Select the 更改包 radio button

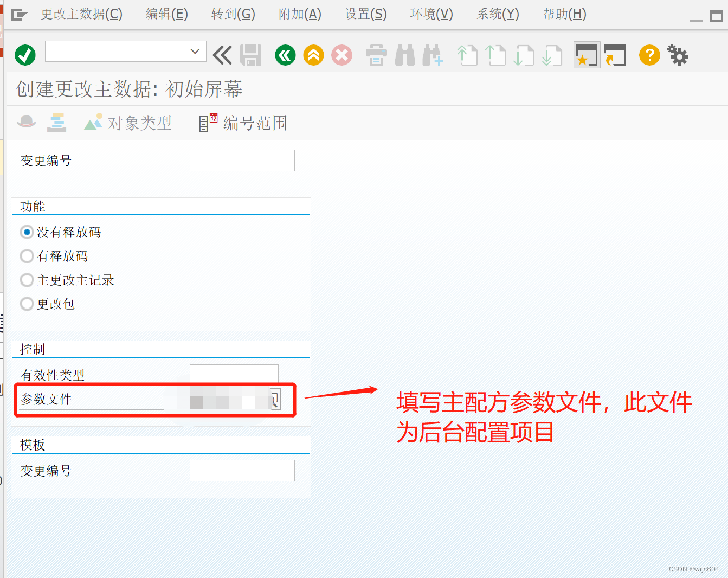[x=27, y=304]
